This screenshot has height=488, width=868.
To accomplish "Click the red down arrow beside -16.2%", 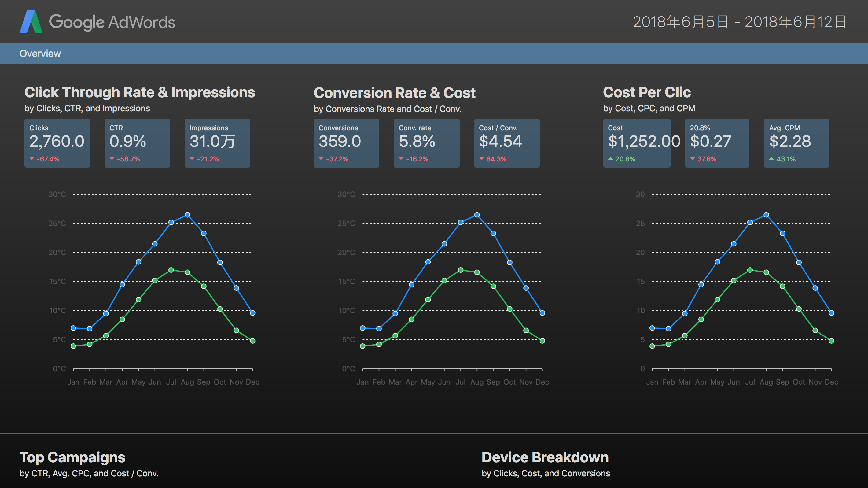I will [x=401, y=159].
